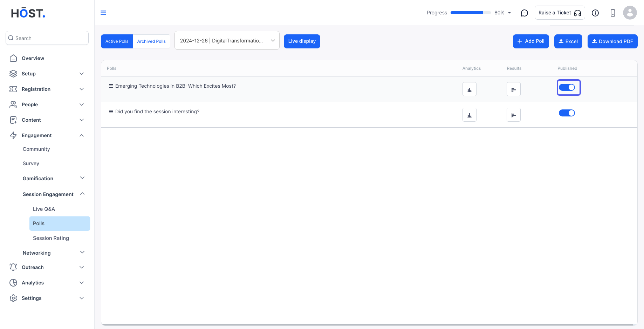The image size is (644, 329).
Task: Expand the Outreach menu chevron
Action: click(82, 267)
